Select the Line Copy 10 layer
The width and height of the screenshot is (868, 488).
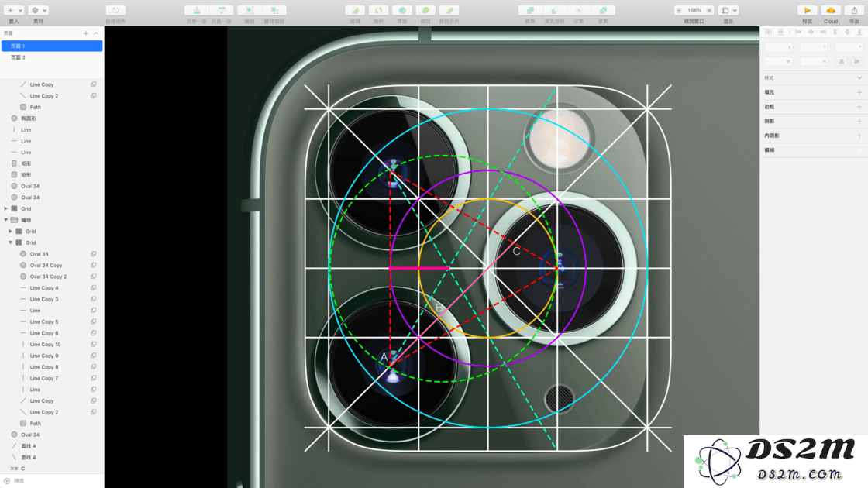coord(52,344)
